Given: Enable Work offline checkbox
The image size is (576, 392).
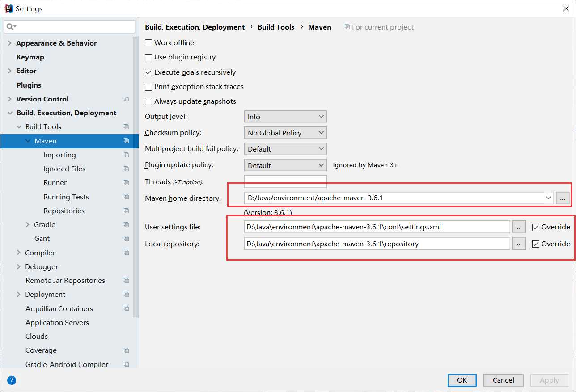Looking at the screenshot, I should [x=148, y=43].
